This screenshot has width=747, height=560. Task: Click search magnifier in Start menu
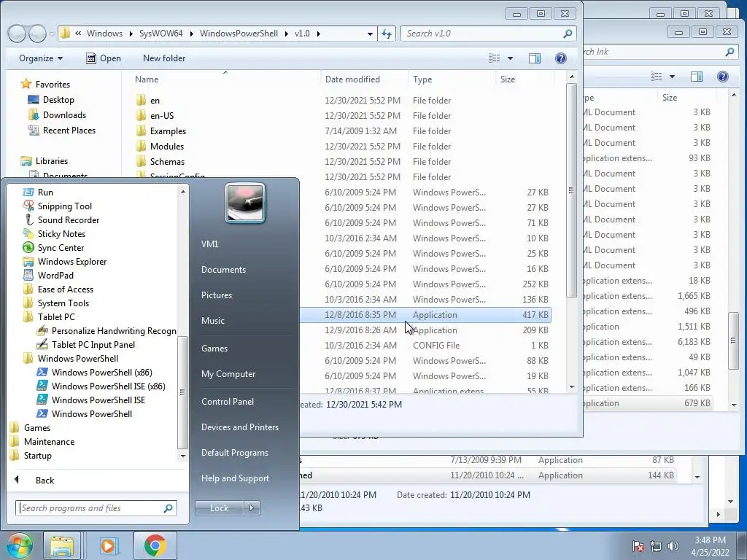point(169,508)
